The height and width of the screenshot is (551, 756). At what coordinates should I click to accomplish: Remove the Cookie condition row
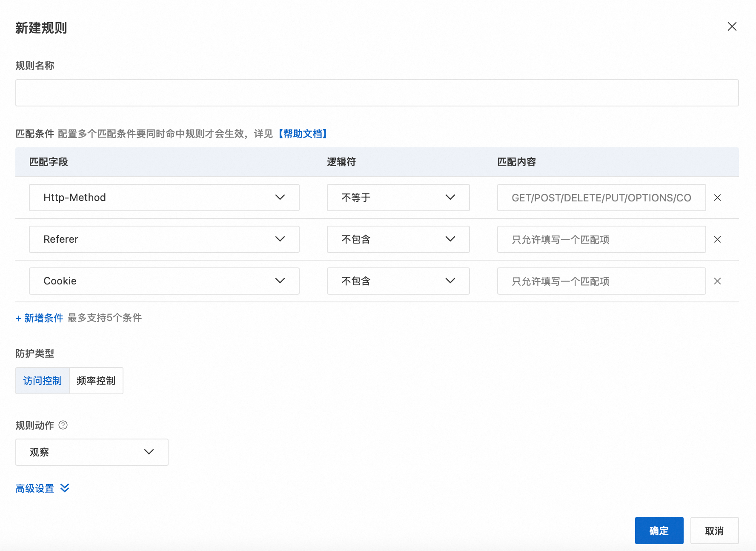[x=717, y=281]
